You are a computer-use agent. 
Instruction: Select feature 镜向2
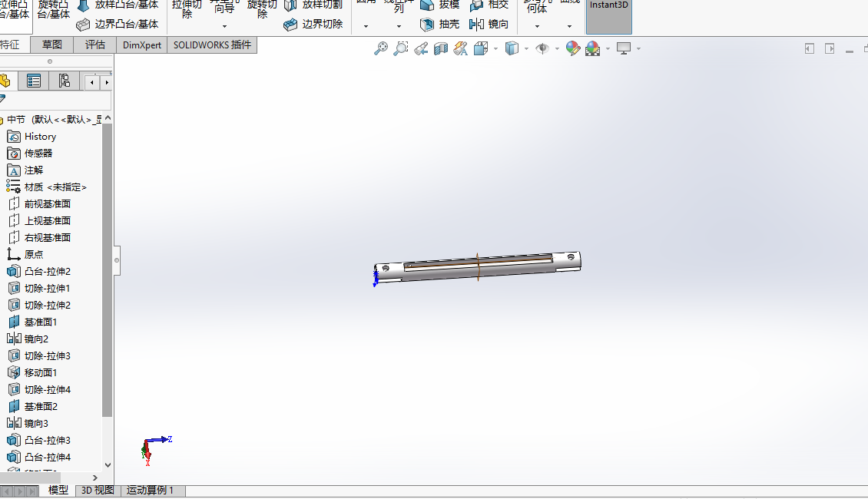[x=28, y=339]
